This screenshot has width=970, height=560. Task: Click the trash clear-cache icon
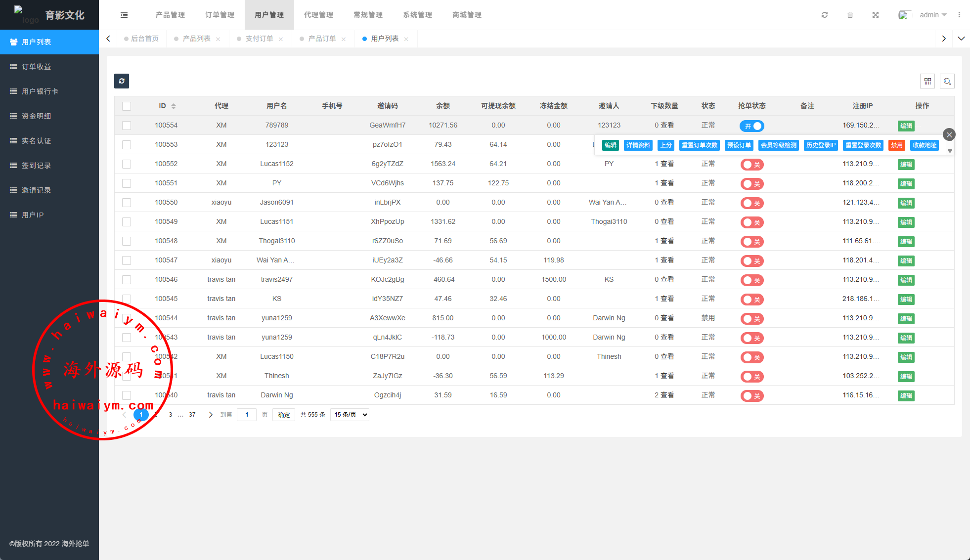(850, 15)
